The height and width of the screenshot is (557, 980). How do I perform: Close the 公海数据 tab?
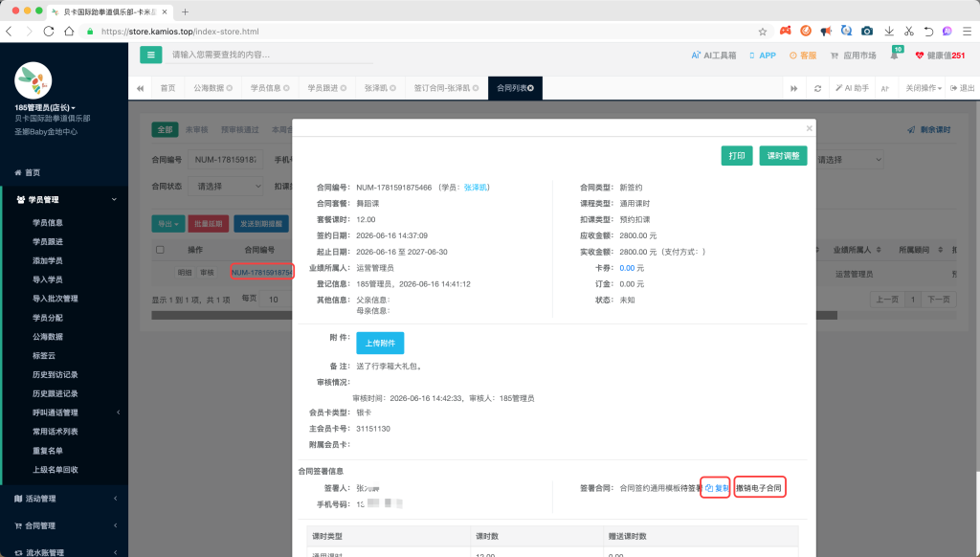pyautogui.click(x=230, y=88)
